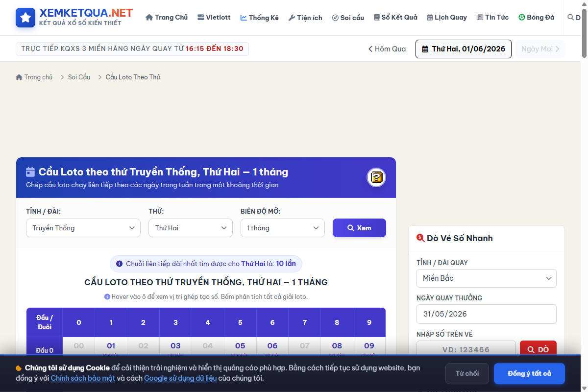588x392 pixels.
Task: Go to Hôm Qua previous day
Action: 387,49
